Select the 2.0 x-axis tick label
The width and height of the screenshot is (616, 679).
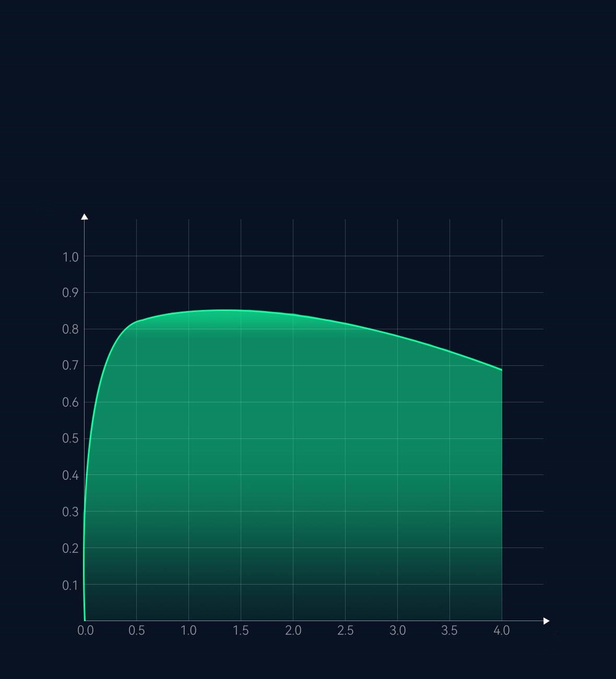[293, 630]
